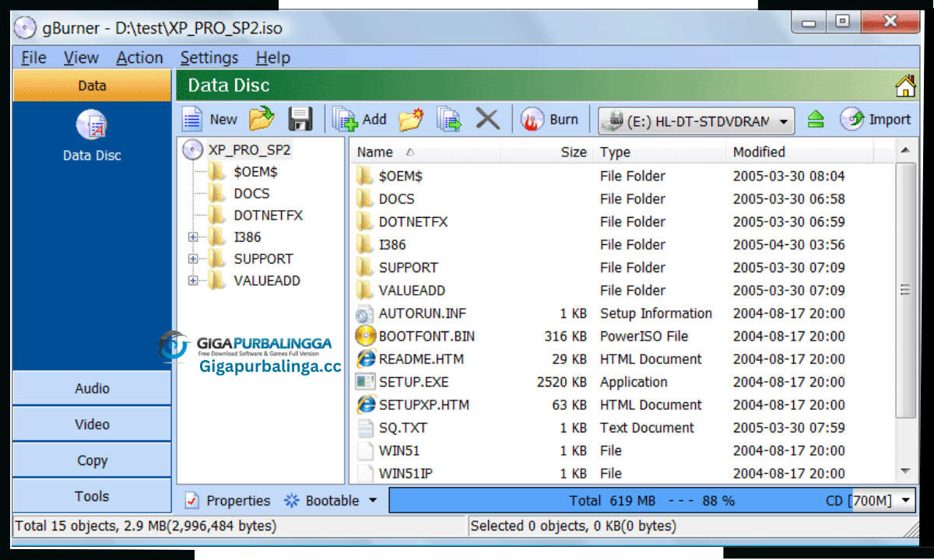
Task: Expand the SUPPORT tree node
Action: (x=193, y=259)
